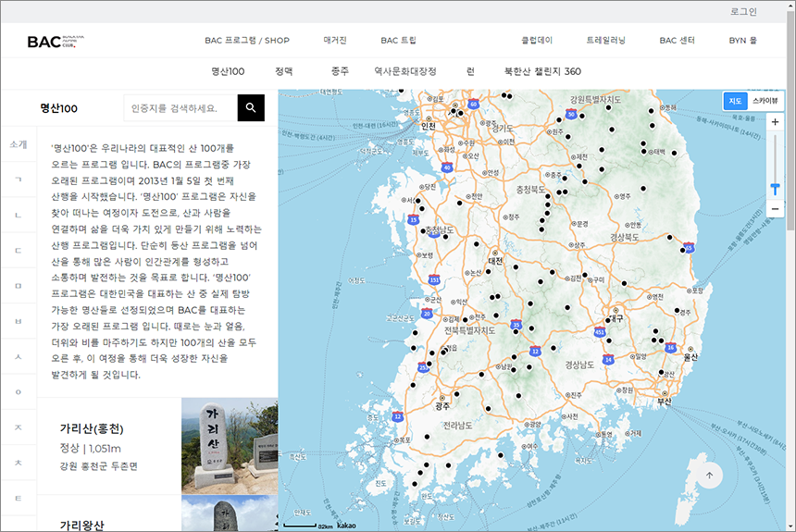Click highway 451 shield near 대구

tap(600, 332)
